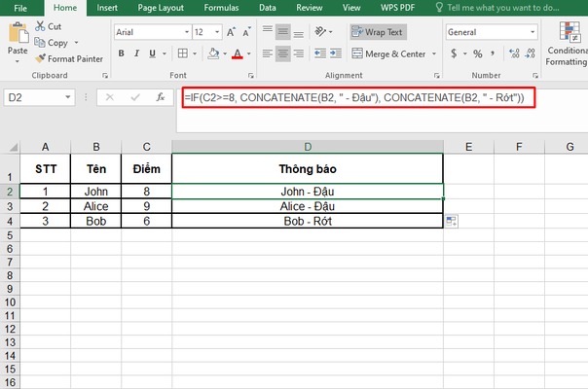Viewport: 588px width, 389px height.
Task: Expand the Borders dropdown arrow
Action: tap(195, 53)
